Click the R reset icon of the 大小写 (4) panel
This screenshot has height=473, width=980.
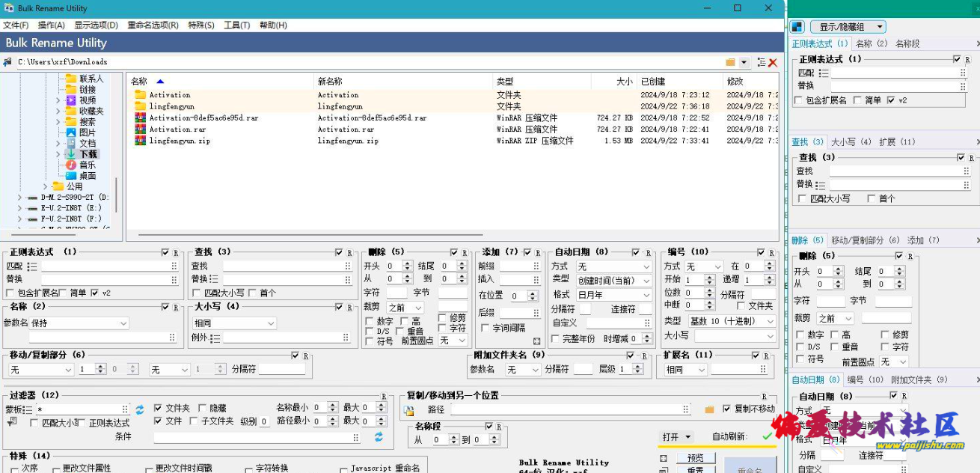click(349, 308)
